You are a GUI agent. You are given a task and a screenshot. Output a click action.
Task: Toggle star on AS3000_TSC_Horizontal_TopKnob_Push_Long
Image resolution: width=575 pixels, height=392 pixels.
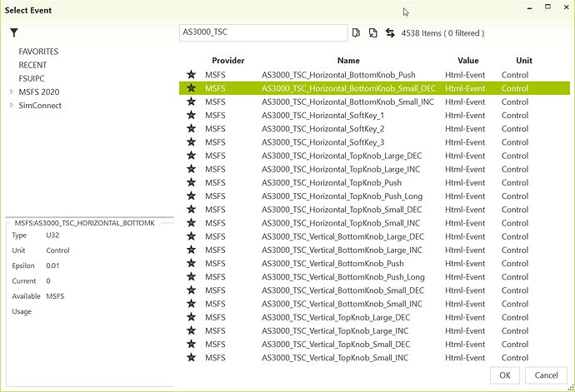(x=191, y=196)
